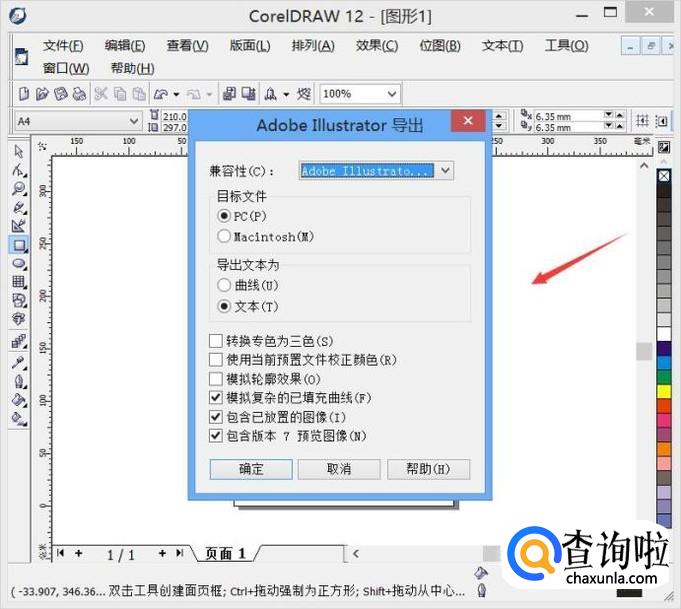Viewport: 681px width, 609px height.
Task: Select the Fill tool
Action: click(19, 400)
